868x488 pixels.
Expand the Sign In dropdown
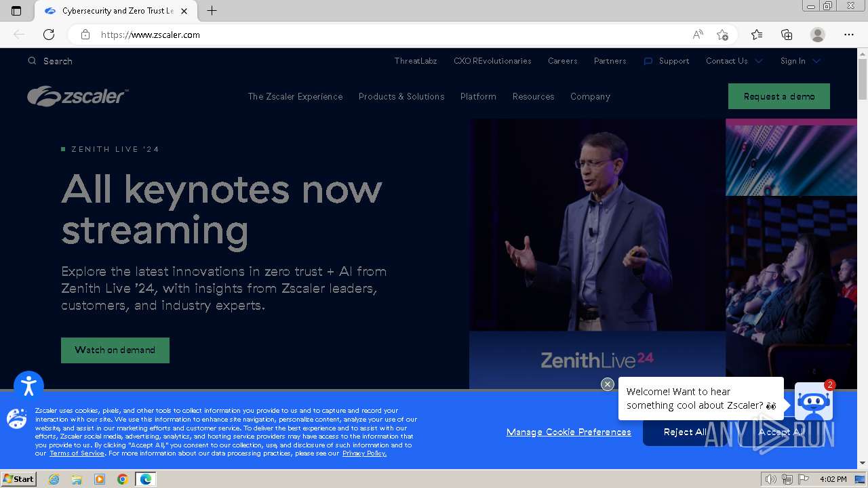point(800,61)
